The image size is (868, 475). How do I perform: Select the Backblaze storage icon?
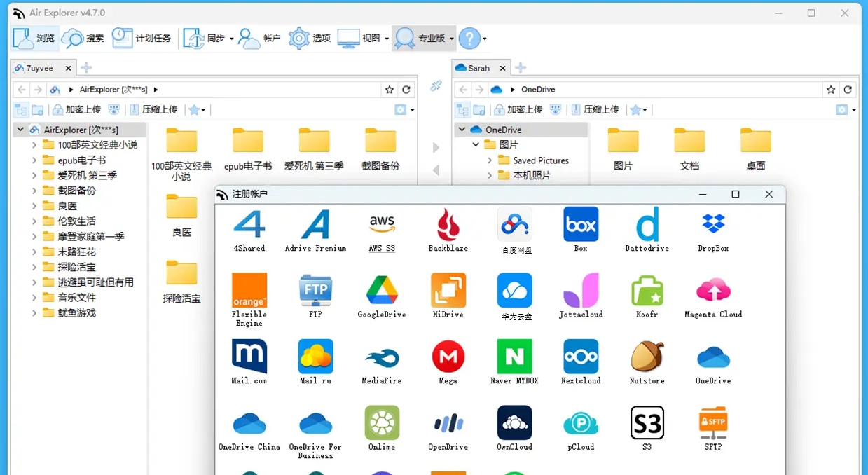click(448, 224)
